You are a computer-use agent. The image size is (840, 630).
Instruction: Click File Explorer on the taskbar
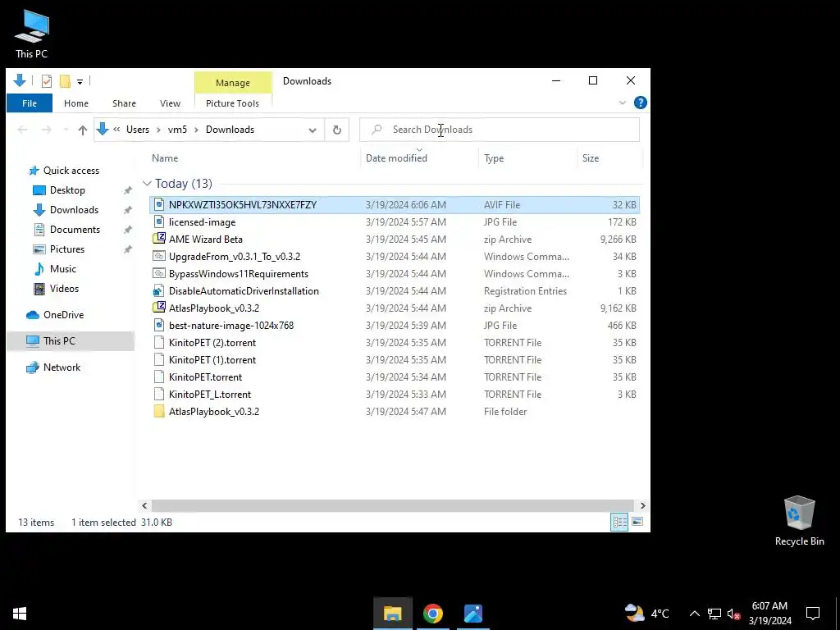click(393, 614)
